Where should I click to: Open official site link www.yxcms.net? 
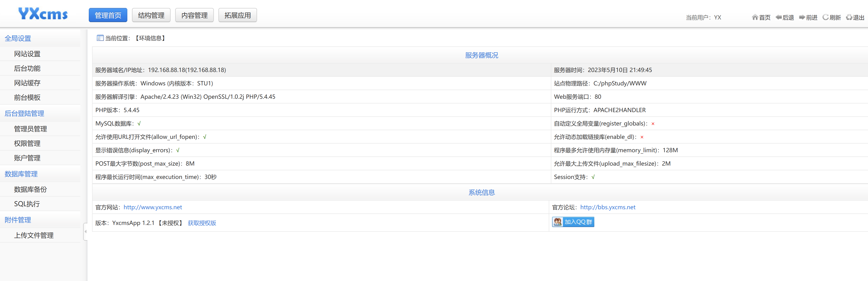click(153, 207)
